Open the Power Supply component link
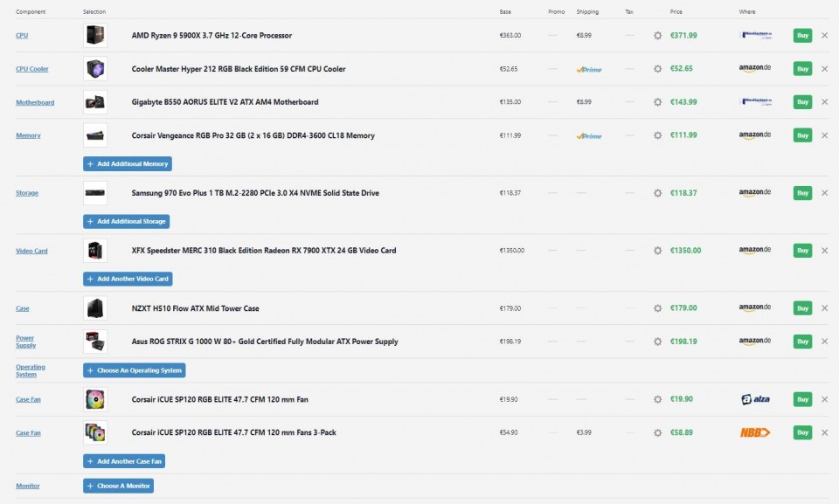Screen dimensions: 839x504 (25, 342)
